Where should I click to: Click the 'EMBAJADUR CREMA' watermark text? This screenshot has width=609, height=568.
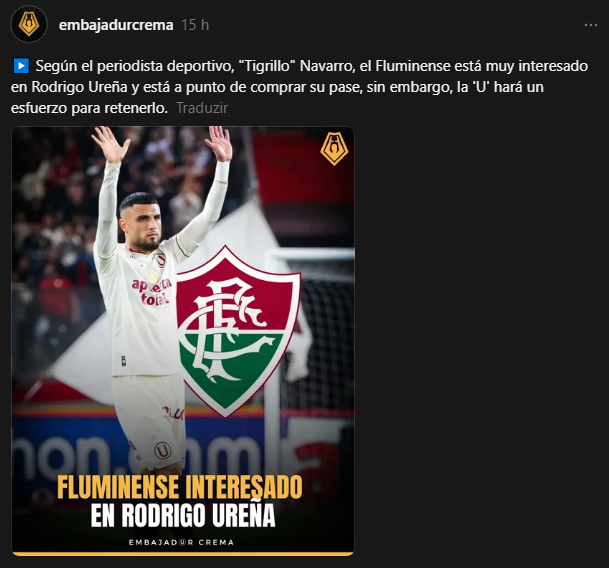[x=181, y=542]
